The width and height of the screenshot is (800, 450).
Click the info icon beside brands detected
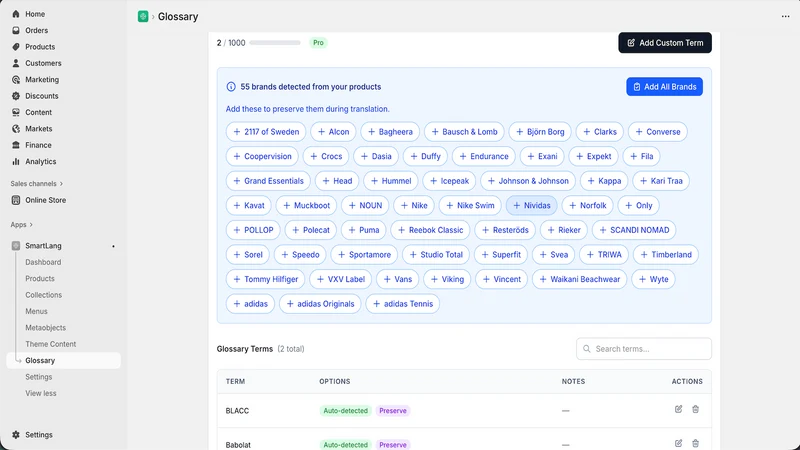(231, 87)
